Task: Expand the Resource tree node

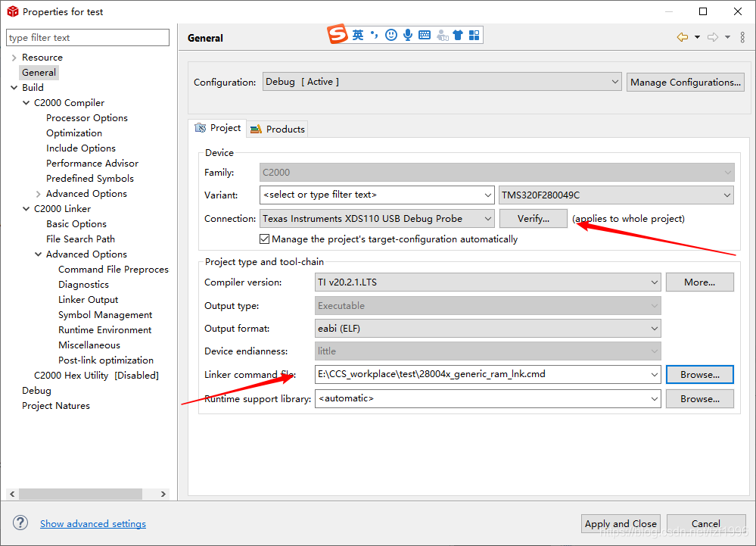Action: pos(14,58)
